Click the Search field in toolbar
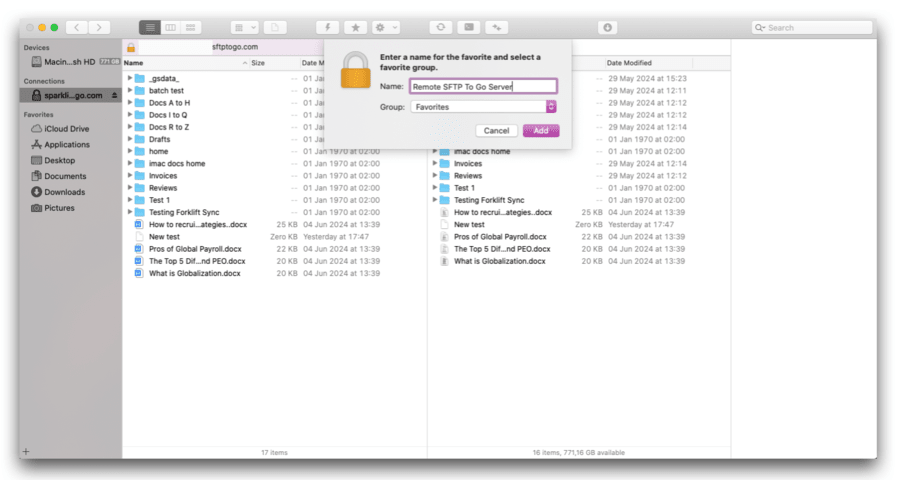The width and height of the screenshot is (900, 480). (x=812, y=27)
